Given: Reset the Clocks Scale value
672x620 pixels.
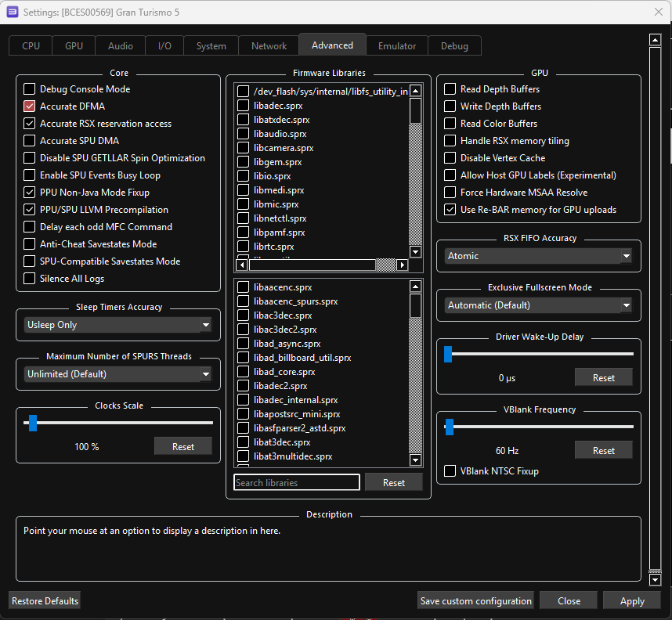Looking at the screenshot, I should coord(182,446).
